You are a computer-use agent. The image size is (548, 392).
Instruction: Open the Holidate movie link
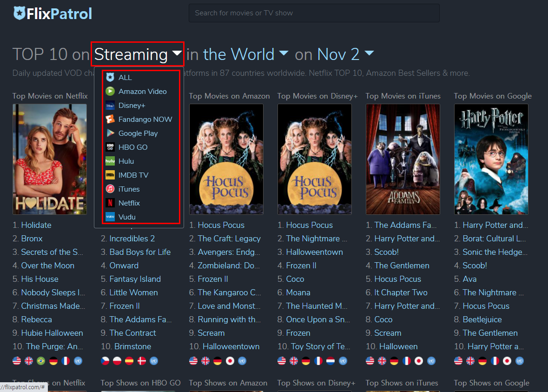[x=36, y=225]
